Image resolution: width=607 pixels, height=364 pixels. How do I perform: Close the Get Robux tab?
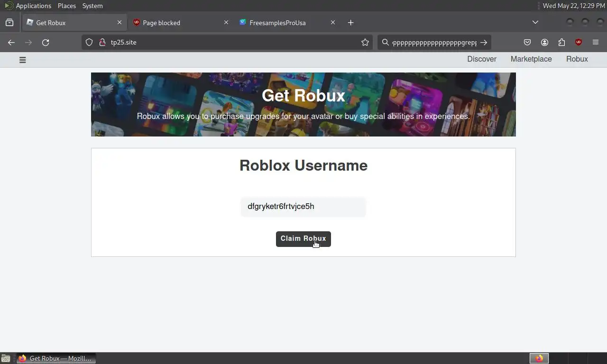(120, 22)
